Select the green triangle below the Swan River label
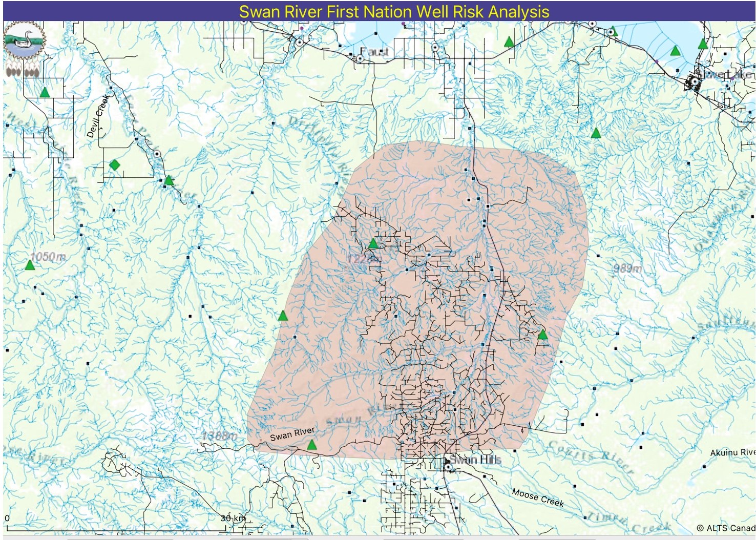756x540 pixels. (311, 445)
